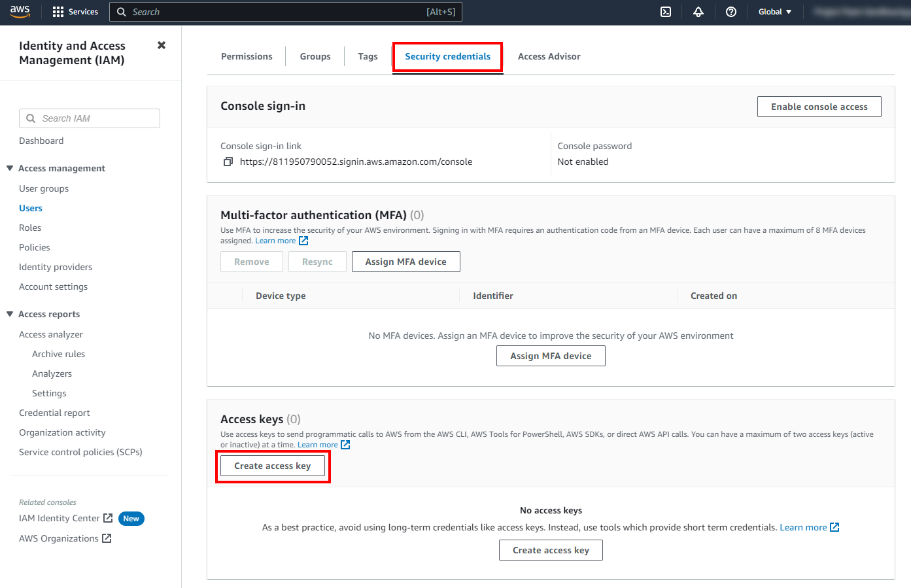911x588 pixels.
Task: Close the IAM navigation panel
Action: pos(162,45)
